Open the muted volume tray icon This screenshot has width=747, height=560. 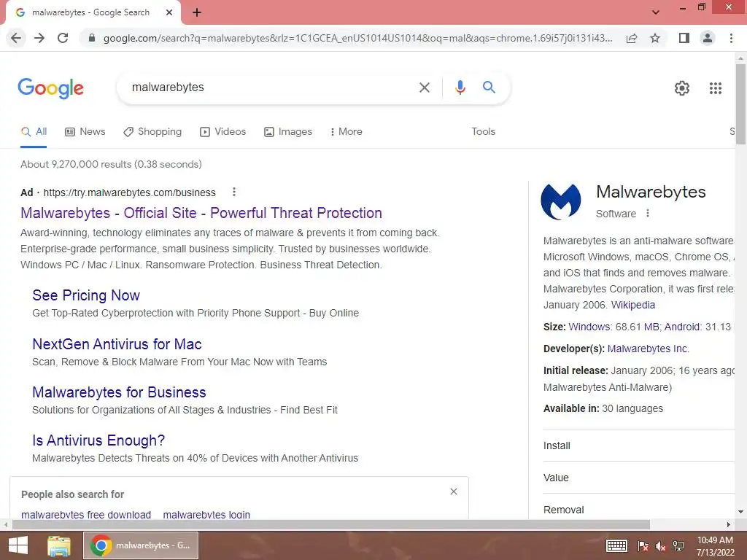660,545
